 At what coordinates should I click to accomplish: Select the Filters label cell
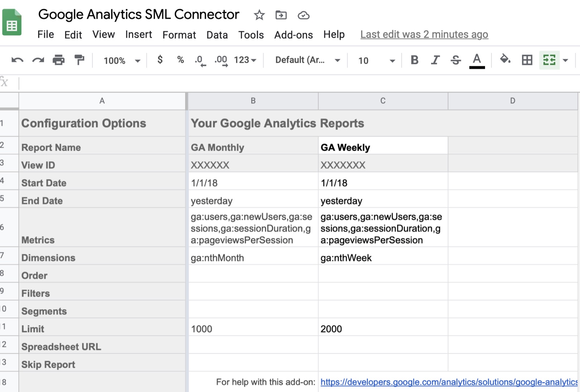102,292
